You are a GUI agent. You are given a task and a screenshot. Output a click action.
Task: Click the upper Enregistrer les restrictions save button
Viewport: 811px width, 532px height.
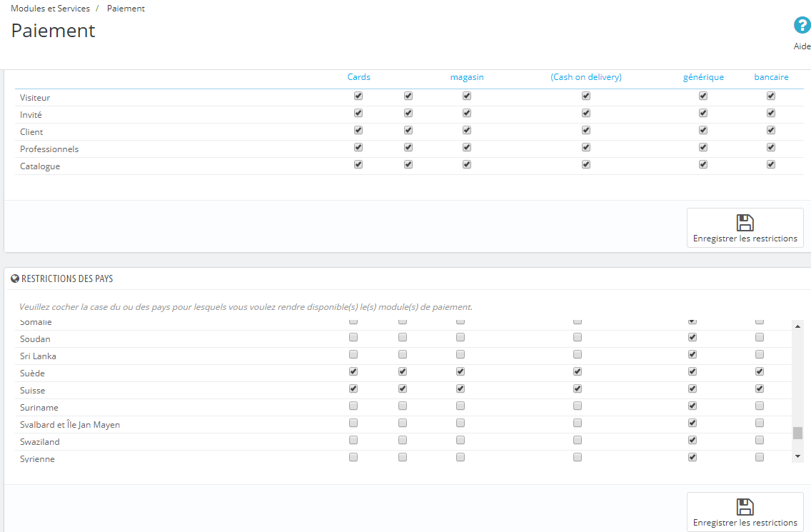745,228
